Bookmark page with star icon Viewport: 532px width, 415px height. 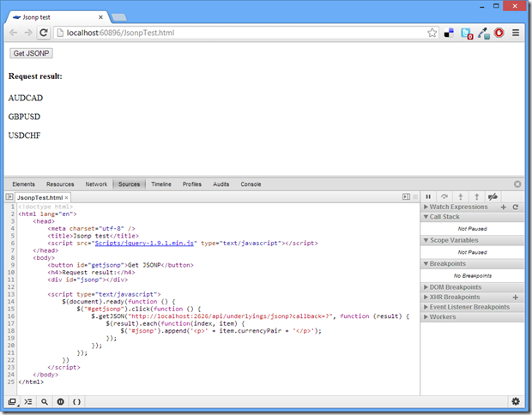[x=432, y=33]
